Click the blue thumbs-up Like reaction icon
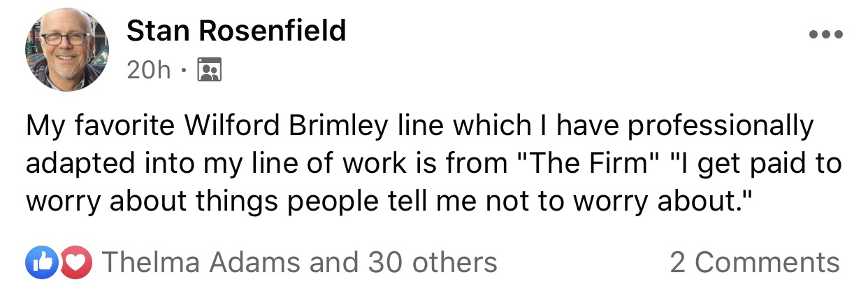Viewport: 868px width, 289px height. coord(38,262)
